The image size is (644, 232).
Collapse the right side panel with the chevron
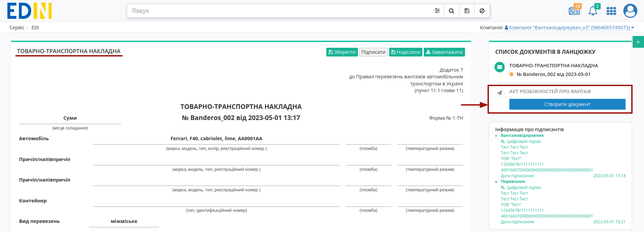[638, 42]
